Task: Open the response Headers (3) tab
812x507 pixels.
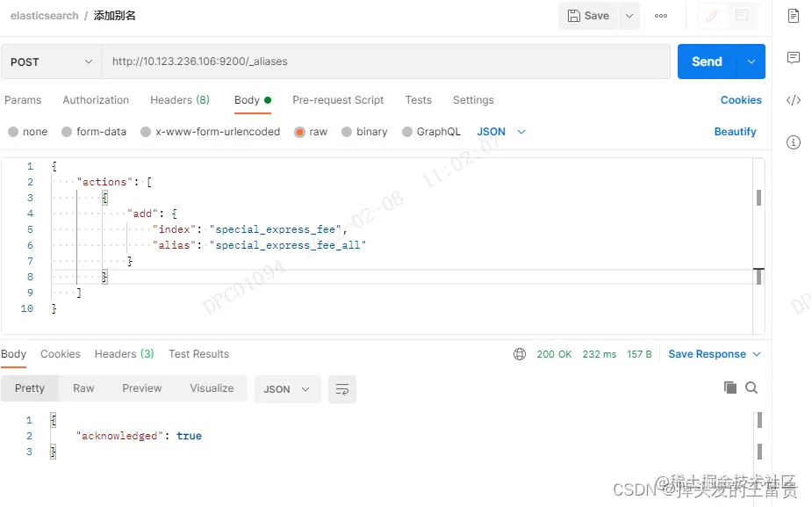Action: click(125, 354)
